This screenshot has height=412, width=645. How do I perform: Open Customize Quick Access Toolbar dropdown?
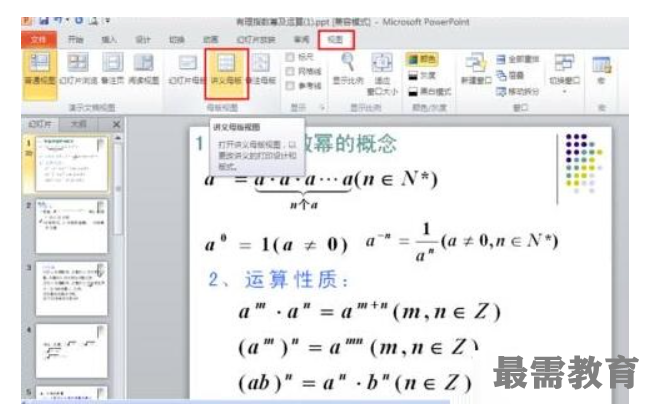click(x=108, y=20)
